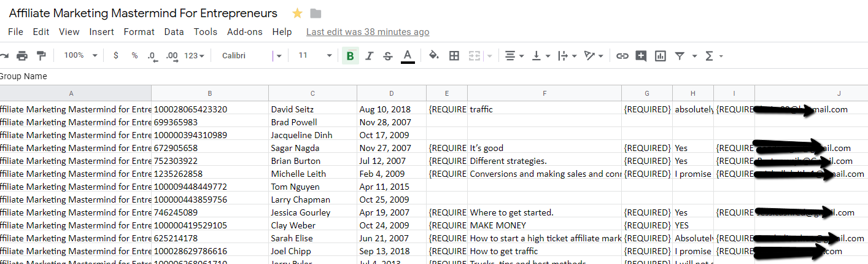Viewport: 868px width, 264px height.
Task: Open text wrapping dropdown
Action: point(566,56)
